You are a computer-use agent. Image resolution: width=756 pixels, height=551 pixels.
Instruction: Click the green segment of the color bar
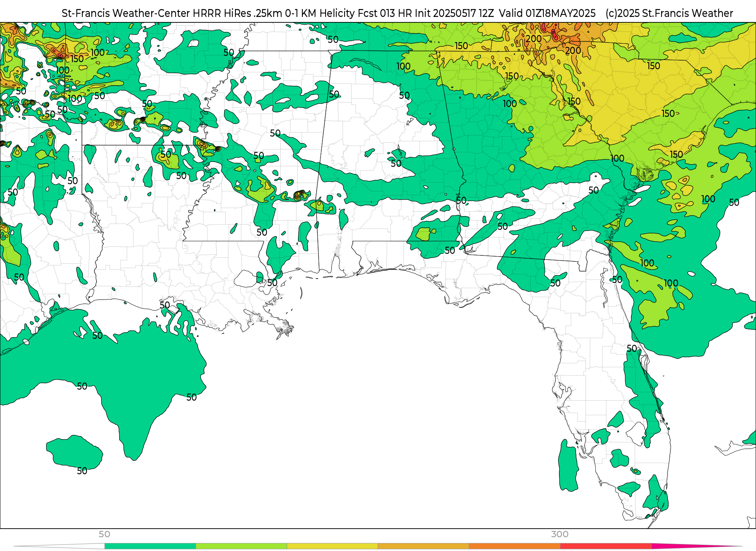point(150,546)
